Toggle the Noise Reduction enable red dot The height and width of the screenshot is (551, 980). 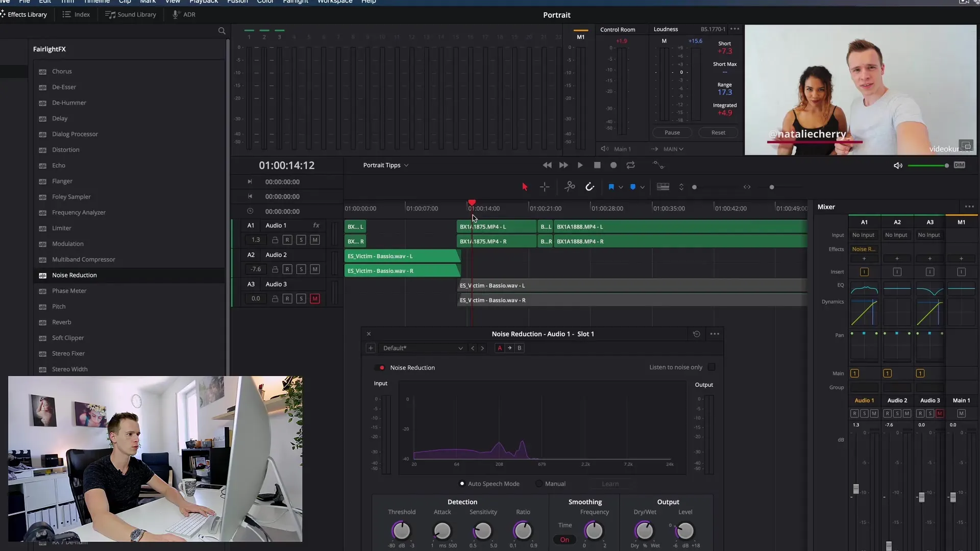382,368
